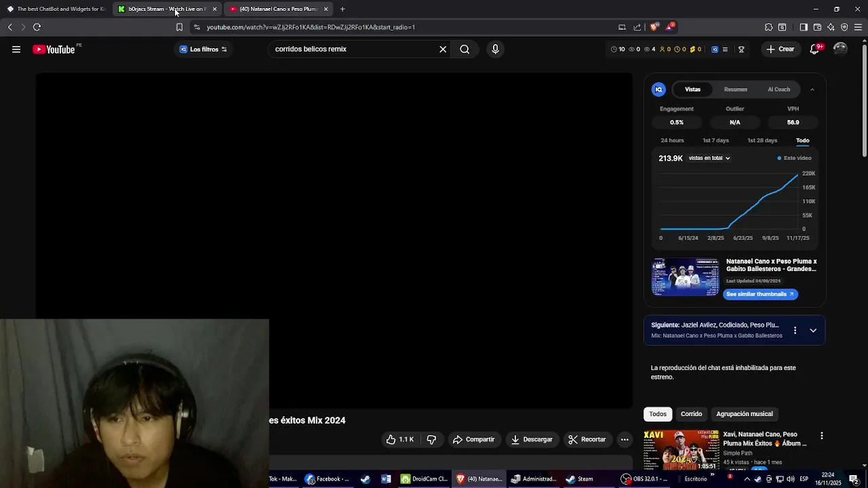The image size is (868, 488).
Task: Select the Agrupación musical filter chip
Action: point(745,414)
